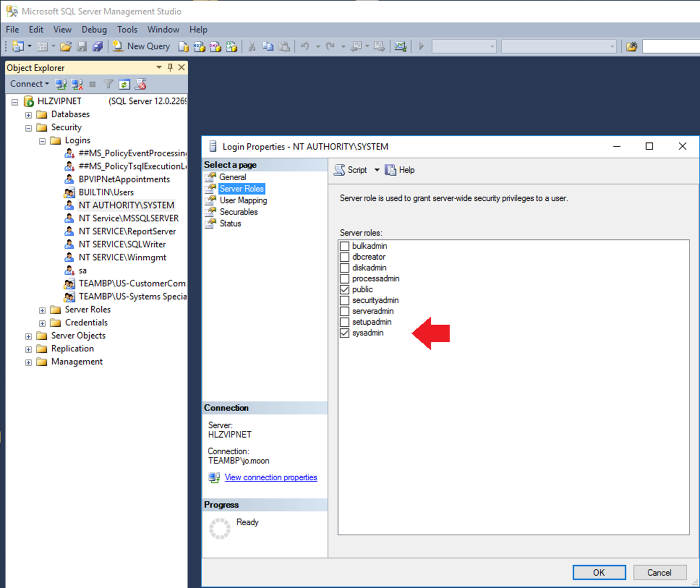Click the New Query button
The width and height of the screenshot is (700, 588).
(x=142, y=46)
